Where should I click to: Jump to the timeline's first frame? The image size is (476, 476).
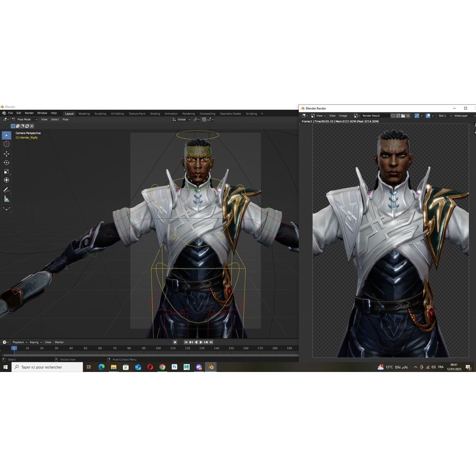186,342
